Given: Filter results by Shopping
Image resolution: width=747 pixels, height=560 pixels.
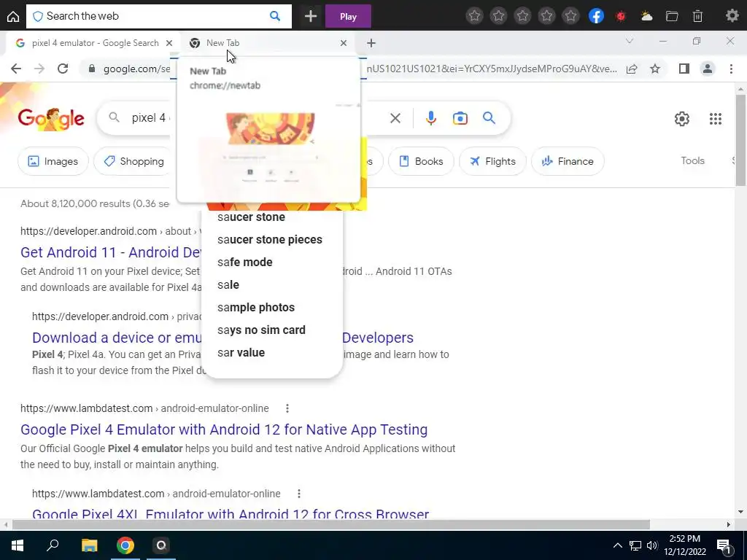Looking at the screenshot, I should click(x=133, y=161).
